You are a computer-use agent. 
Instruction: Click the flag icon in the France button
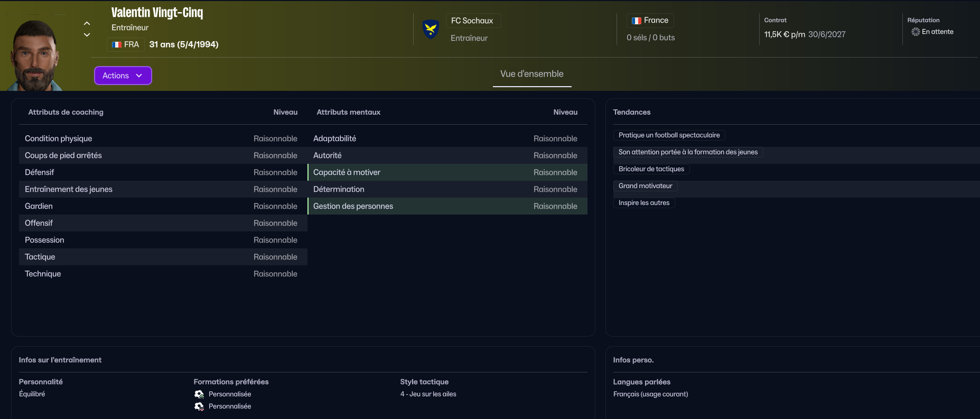637,21
